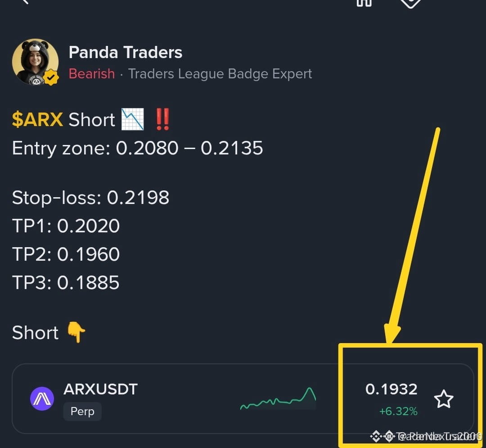Select the Perp contract tag

pos(82,411)
